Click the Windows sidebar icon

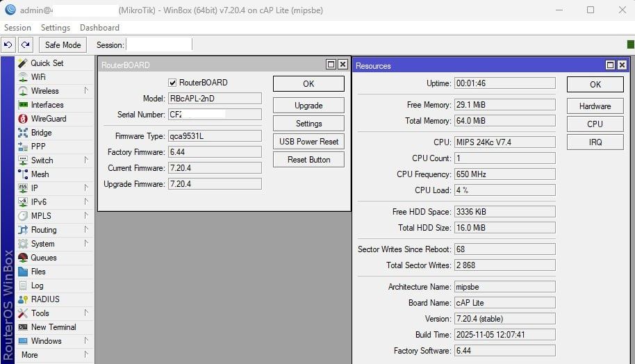(23, 341)
